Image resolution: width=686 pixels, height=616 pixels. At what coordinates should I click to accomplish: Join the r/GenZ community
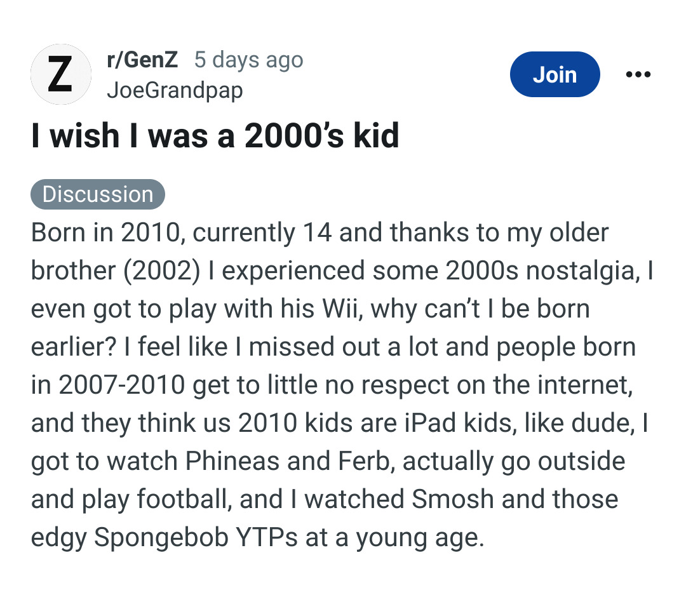[x=555, y=75]
